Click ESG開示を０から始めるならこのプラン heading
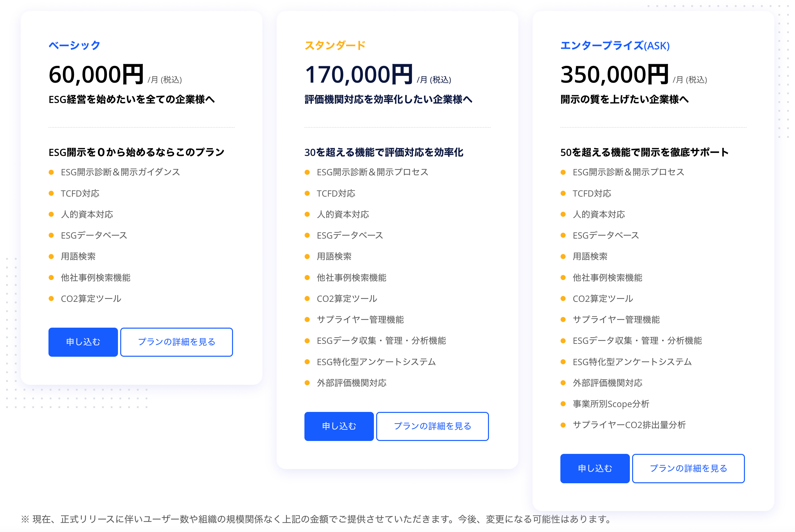This screenshot has width=795, height=532. tap(136, 152)
